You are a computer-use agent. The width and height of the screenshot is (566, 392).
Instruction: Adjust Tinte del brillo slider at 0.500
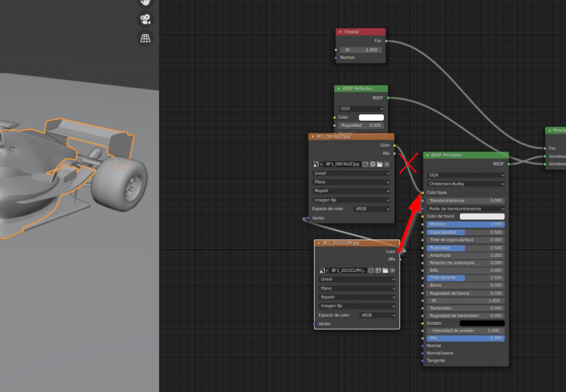point(465,278)
